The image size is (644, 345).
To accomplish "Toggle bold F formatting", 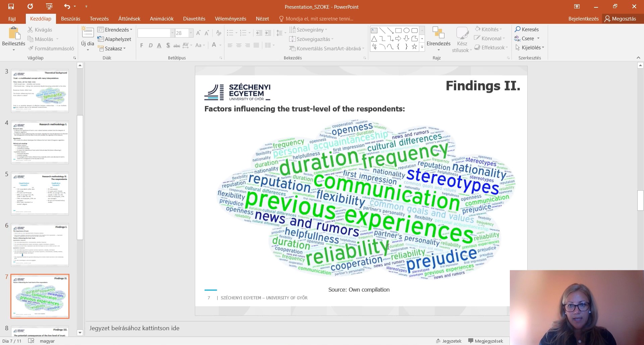I will [142, 45].
